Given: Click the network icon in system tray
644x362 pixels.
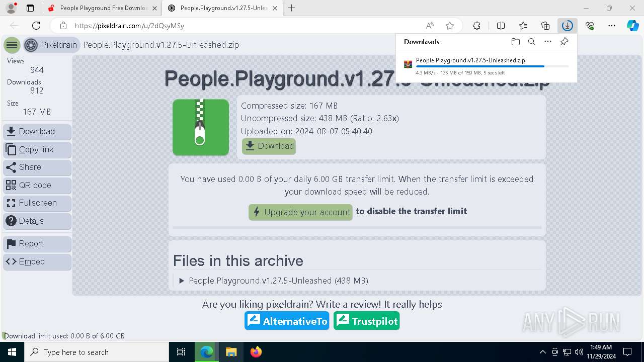Looking at the screenshot, I should [567, 352].
